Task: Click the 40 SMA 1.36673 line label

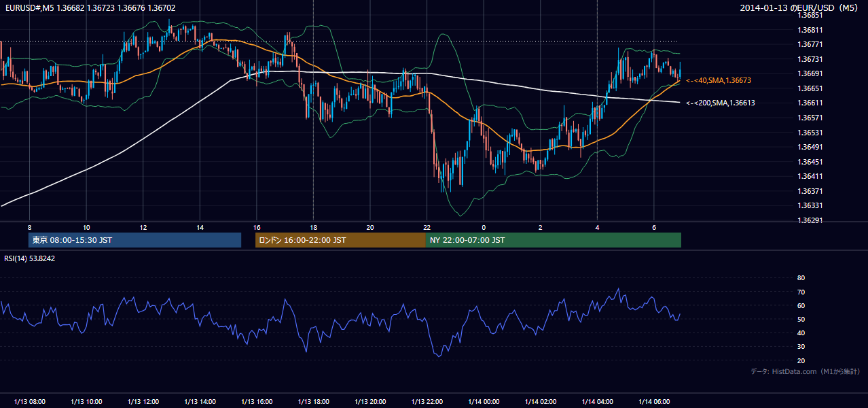Action: pos(719,80)
